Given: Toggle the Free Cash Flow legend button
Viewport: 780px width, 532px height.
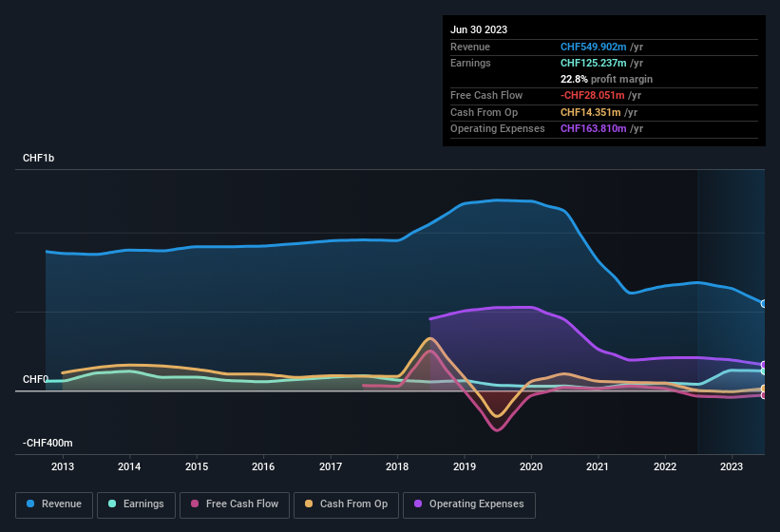Looking at the screenshot, I should point(235,504).
